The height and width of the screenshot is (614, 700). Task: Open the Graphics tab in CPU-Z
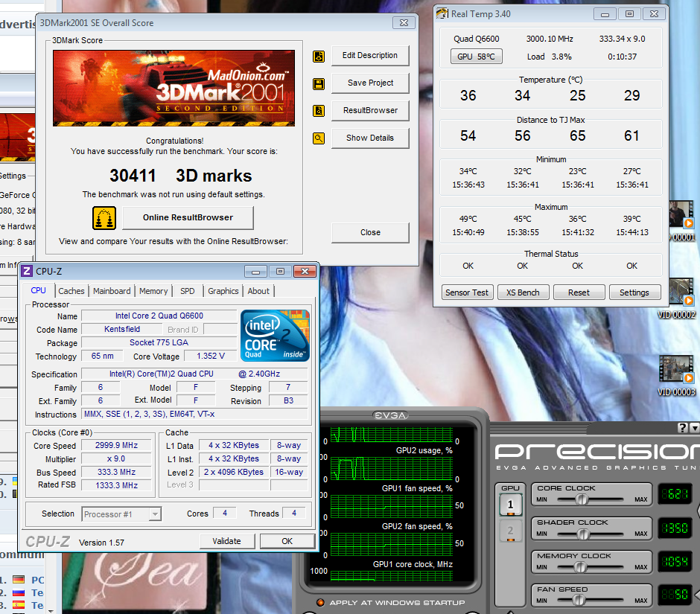pos(223,291)
